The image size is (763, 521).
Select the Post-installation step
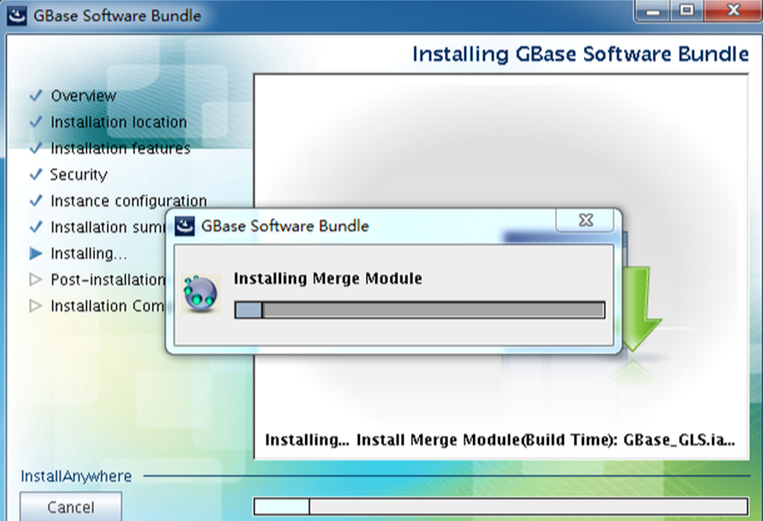click(108, 280)
